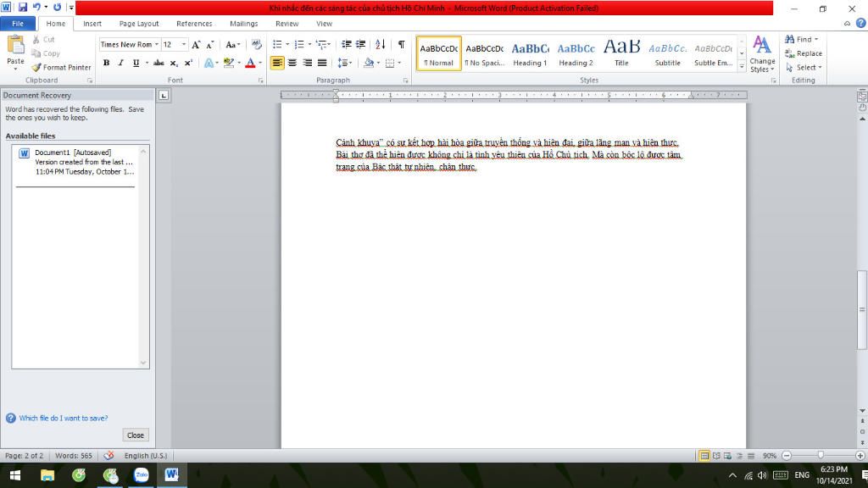
Task: Set Align Text Left
Action: pyautogui.click(x=277, y=63)
